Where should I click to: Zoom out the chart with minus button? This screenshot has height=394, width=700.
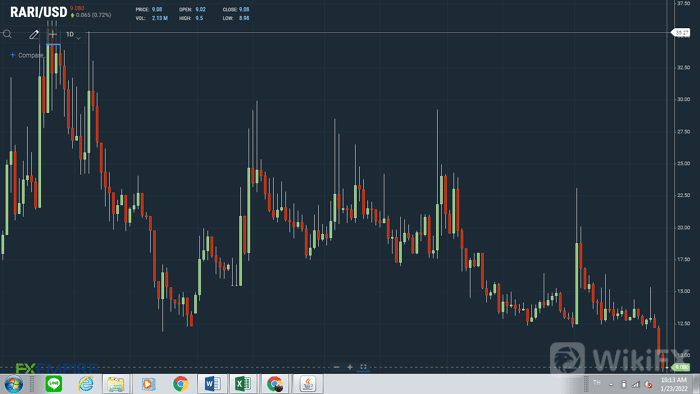[336, 367]
